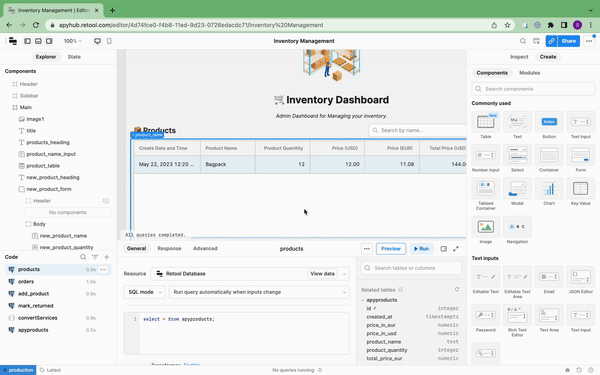
Task: Add a Rich Text Editor component
Action: [x=517, y=321]
